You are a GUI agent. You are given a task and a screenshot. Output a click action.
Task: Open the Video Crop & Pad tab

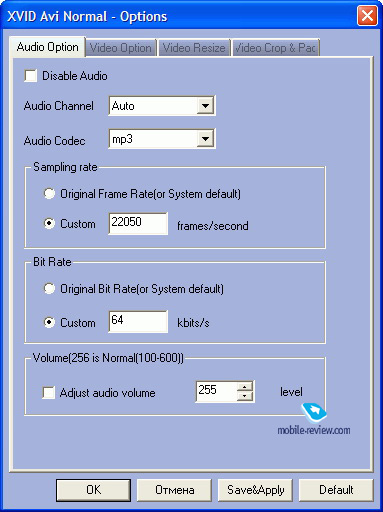click(x=276, y=48)
